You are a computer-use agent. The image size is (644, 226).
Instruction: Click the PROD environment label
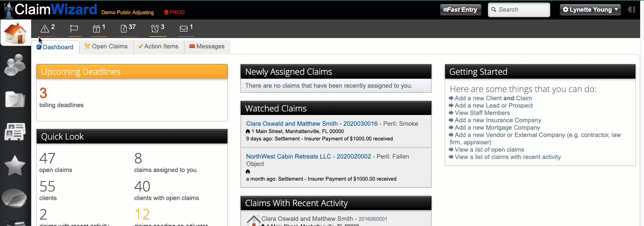(x=175, y=13)
